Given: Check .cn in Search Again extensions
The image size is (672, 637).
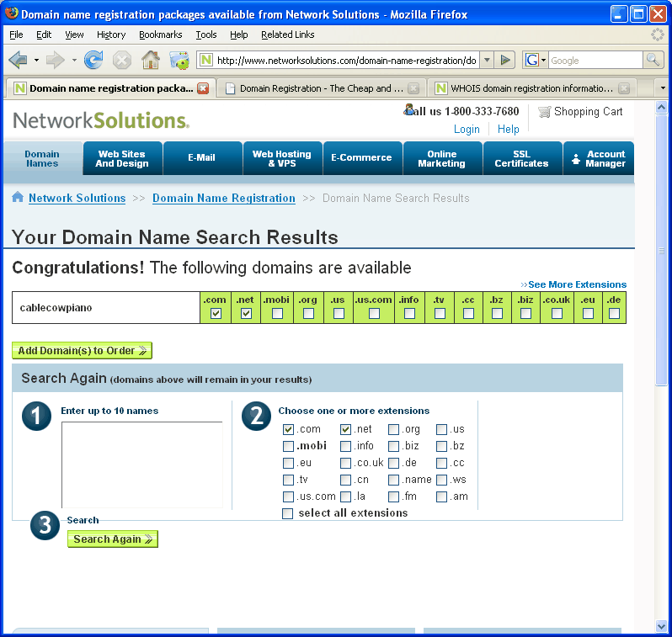Looking at the screenshot, I should pyautogui.click(x=345, y=480).
